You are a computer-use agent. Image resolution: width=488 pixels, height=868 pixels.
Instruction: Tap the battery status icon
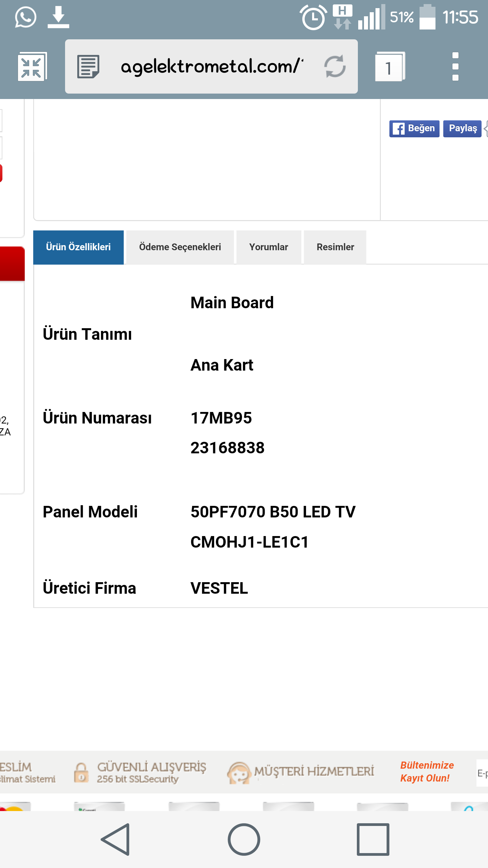click(427, 17)
